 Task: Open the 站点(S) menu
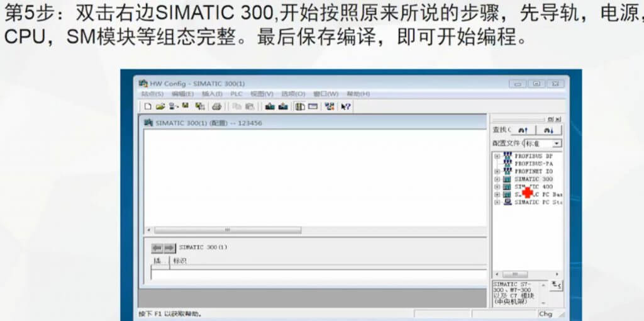pyautogui.click(x=152, y=94)
